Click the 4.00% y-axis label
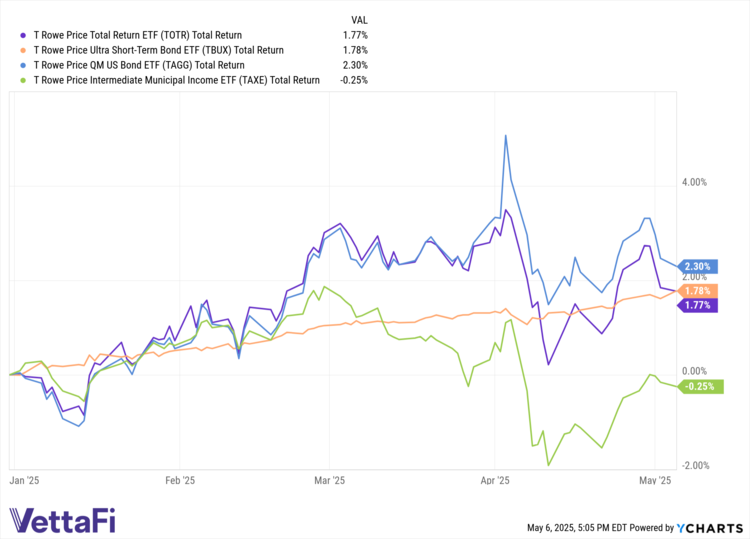This screenshot has width=750, height=539. 694,183
